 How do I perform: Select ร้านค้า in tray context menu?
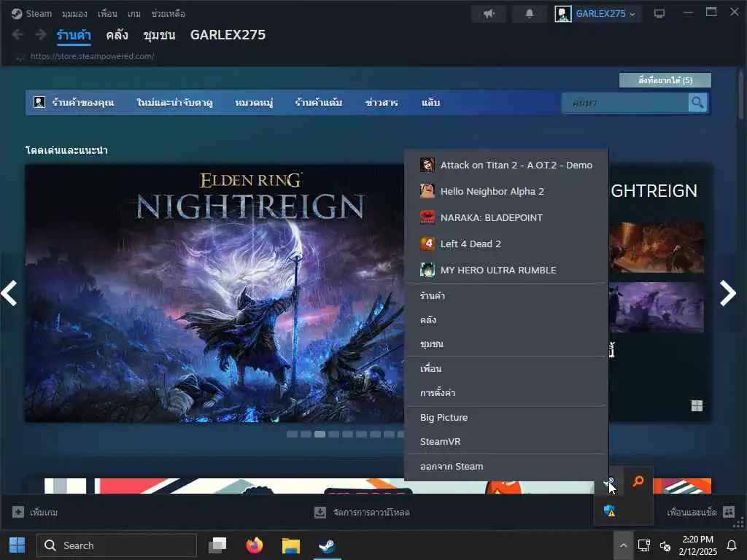(506, 296)
